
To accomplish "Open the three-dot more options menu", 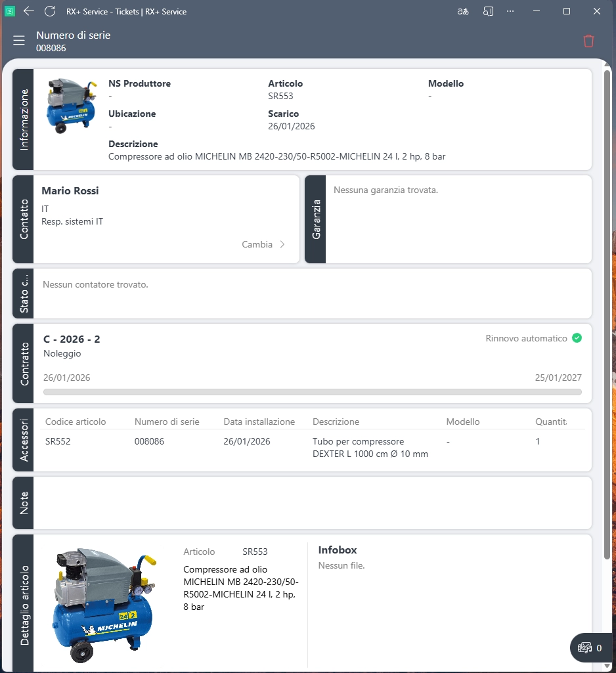I will (510, 11).
